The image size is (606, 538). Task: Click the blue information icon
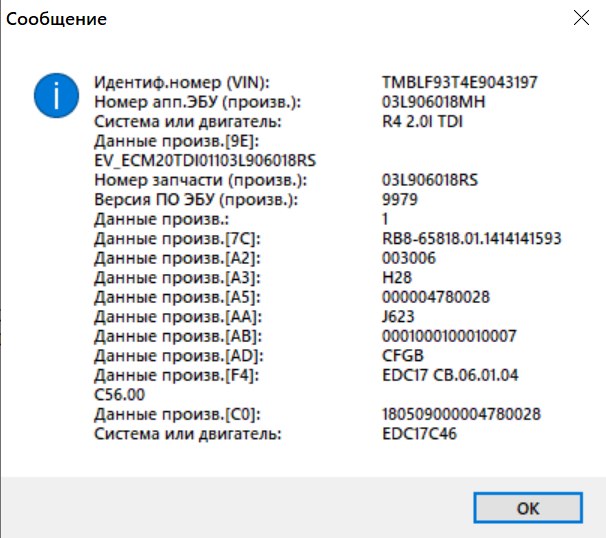pyautogui.click(x=56, y=96)
